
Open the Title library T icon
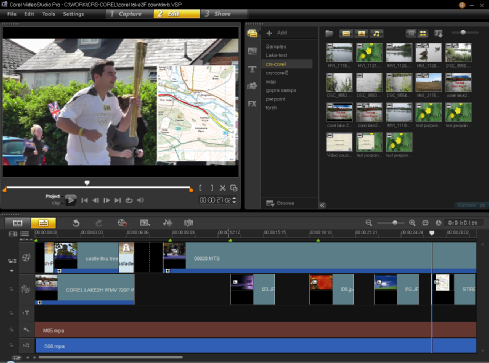click(252, 69)
